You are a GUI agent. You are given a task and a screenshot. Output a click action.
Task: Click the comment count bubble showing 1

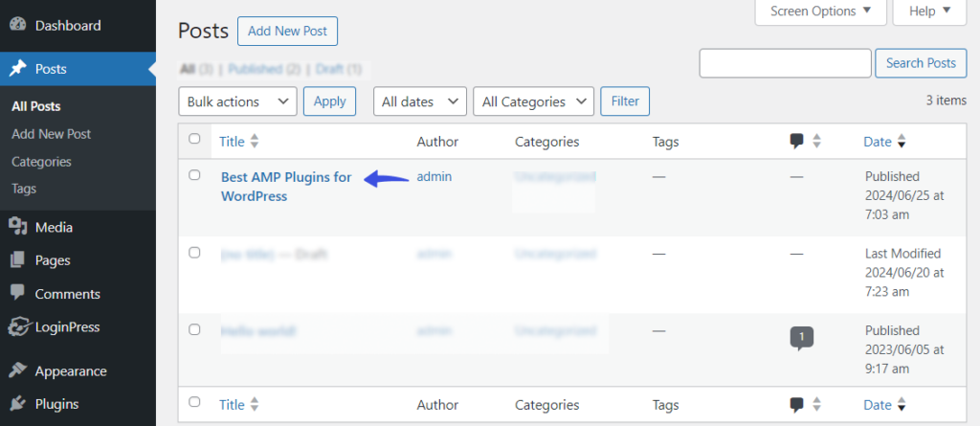point(802,339)
